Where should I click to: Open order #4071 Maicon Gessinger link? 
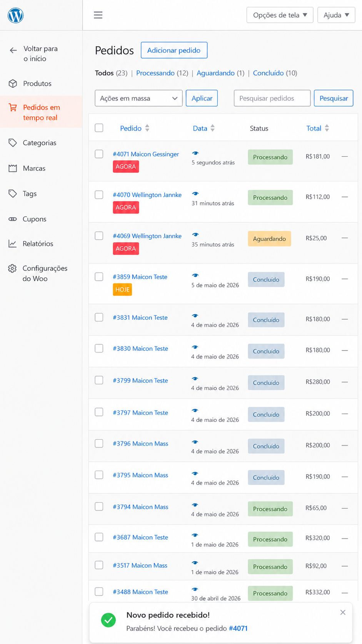[x=146, y=154]
